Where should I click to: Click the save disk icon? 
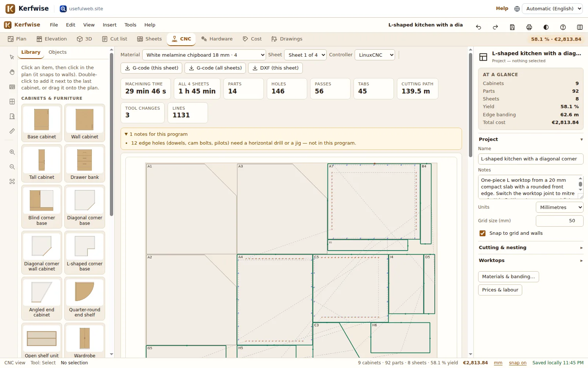tap(512, 27)
